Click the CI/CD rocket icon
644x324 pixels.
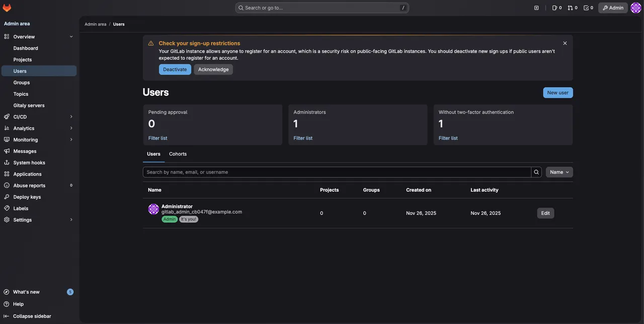(x=7, y=117)
